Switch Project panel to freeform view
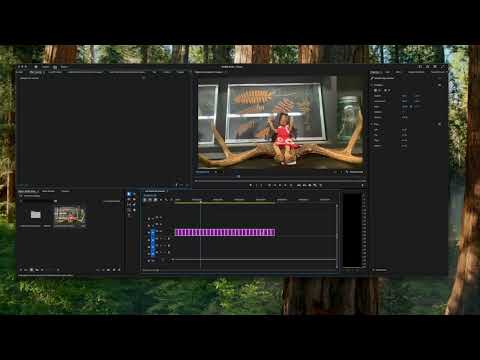The width and height of the screenshot is (480, 360). 37,270
